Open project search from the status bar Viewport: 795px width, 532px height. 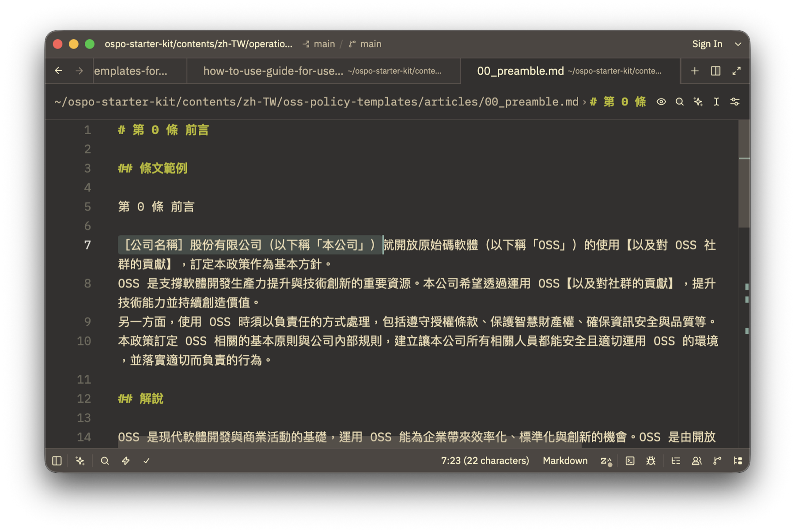[x=105, y=461]
